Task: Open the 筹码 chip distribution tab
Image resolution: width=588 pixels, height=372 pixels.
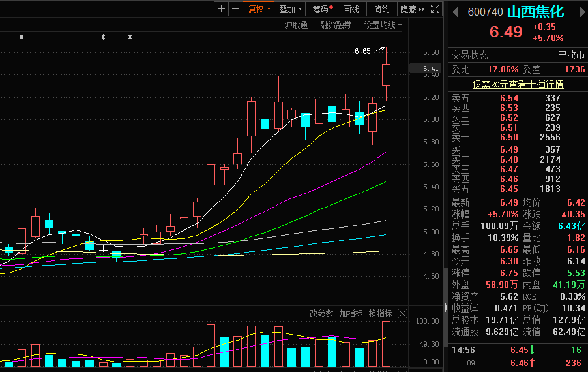Action: [x=322, y=9]
